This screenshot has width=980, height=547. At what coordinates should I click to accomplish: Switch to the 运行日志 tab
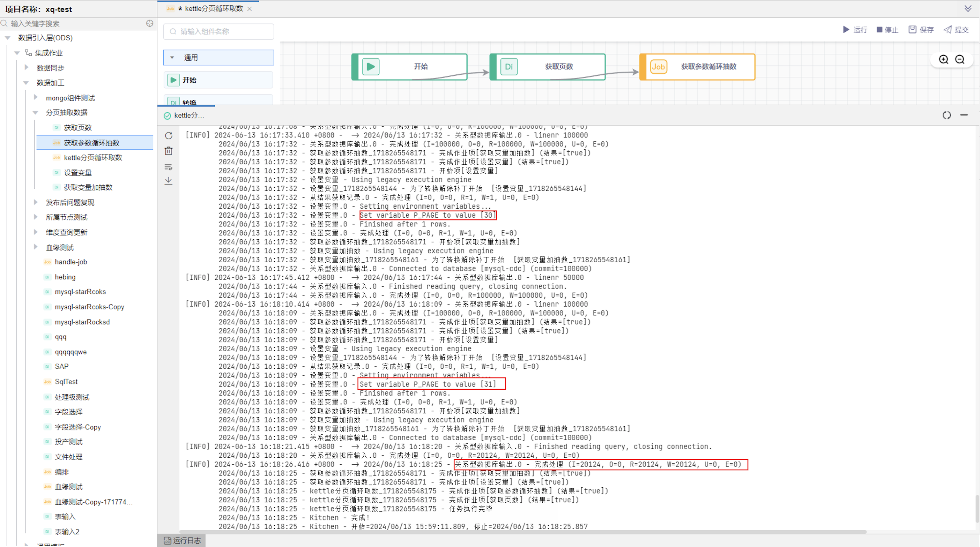pos(183,540)
